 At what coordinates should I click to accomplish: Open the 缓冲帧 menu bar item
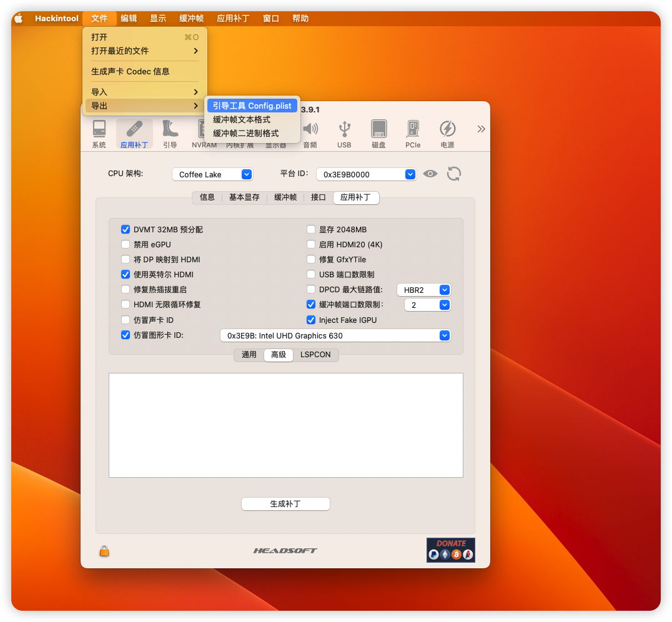click(x=191, y=19)
